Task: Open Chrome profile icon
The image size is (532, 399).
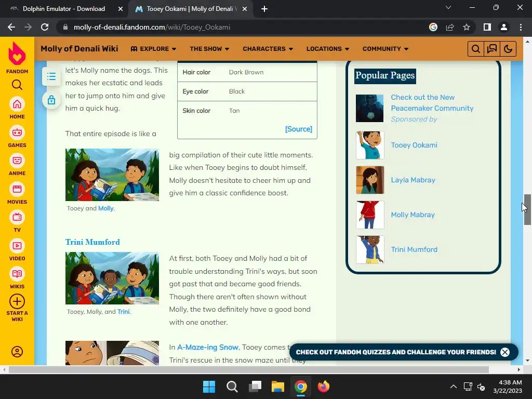Action: coord(504,27)
